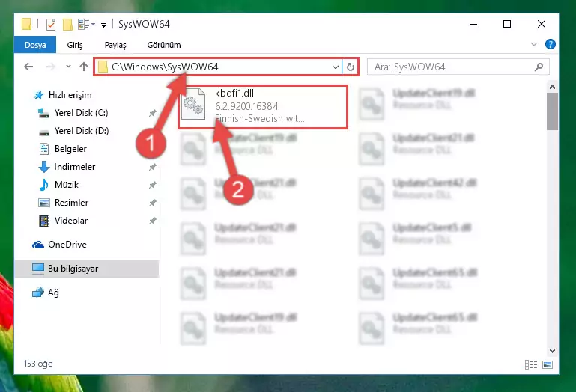Expand the ribbon with the chevron
The height and width of the screenshot is (392, 576).
[534, 44]
